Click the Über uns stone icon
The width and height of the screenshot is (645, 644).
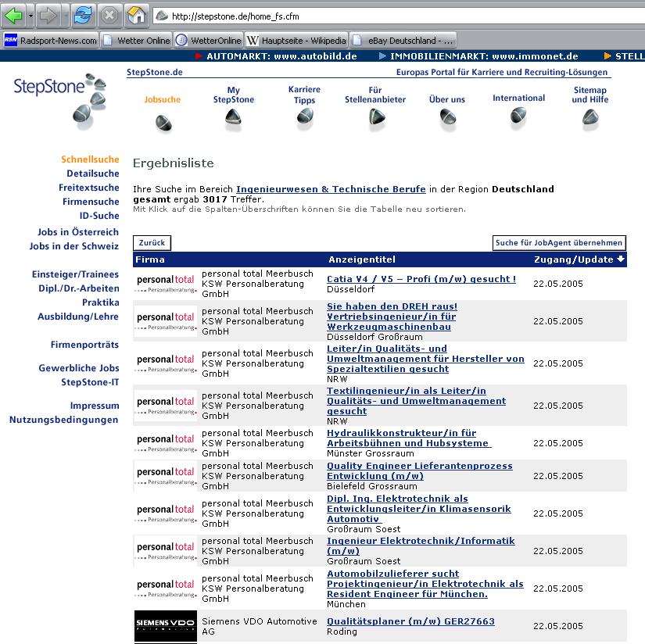[447, 116]
